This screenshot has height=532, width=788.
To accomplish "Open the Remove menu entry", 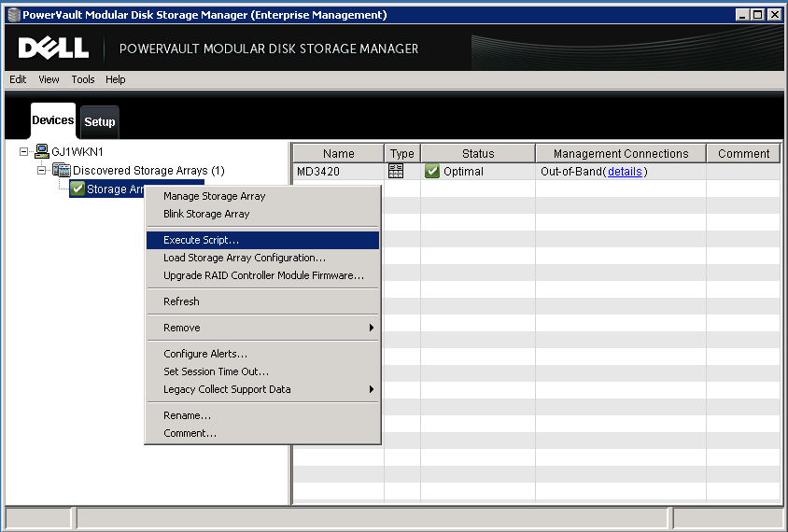I will tap(263, 328).
